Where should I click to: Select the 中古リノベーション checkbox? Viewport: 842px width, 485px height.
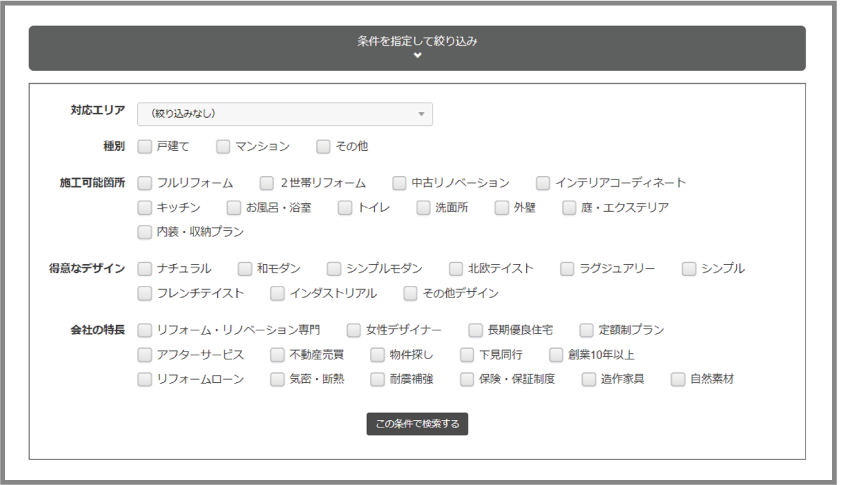click(400, 183)
